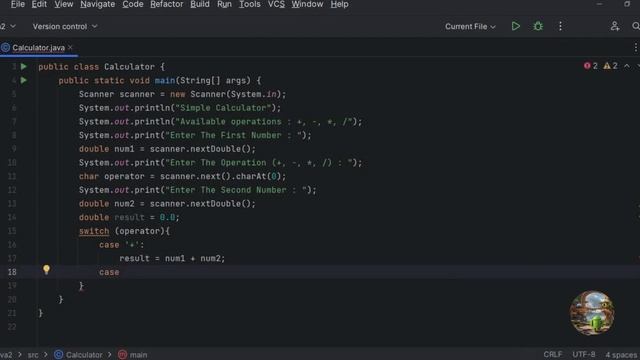Run class Calculator from gutter arrow
This screenshot has width=640, height=360.
[x=24, y=67]
